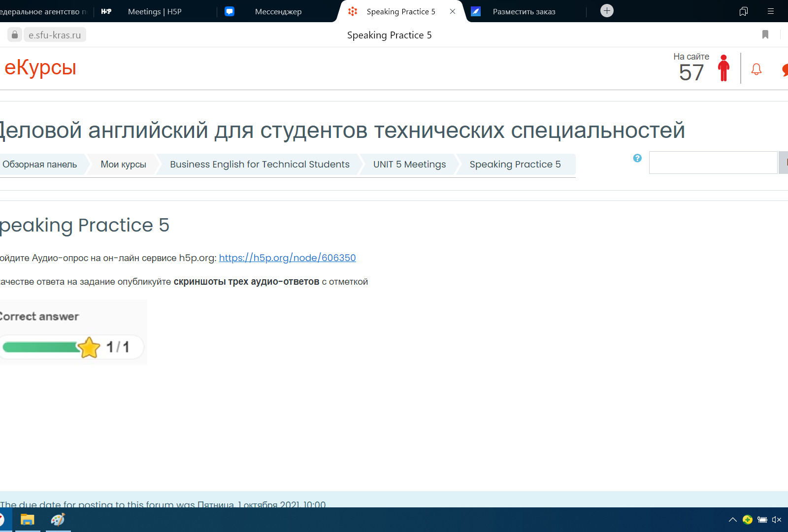788x532 pixels.
Task: Open a new browser tab with plus
Action: click(607, 11)
